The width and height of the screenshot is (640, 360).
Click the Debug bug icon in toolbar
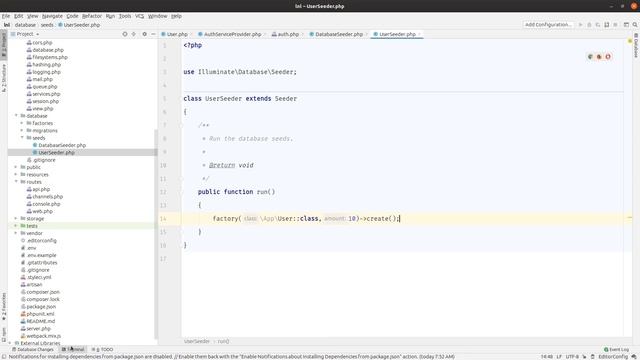589,25
